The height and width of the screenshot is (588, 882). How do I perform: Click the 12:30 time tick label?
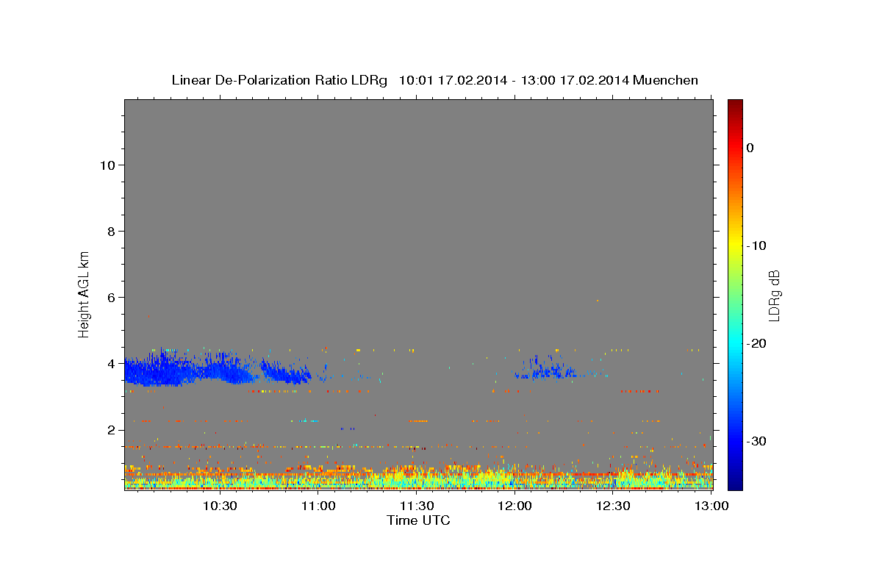(614, 506)
